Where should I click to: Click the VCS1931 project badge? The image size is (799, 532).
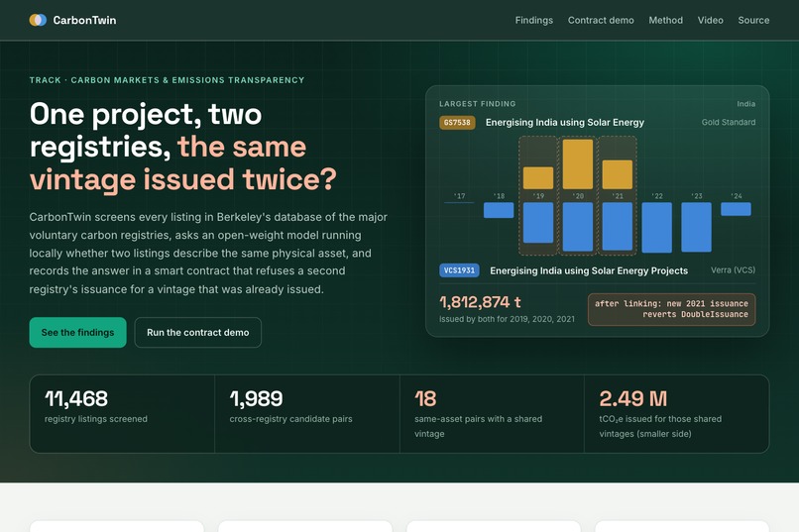459,270
